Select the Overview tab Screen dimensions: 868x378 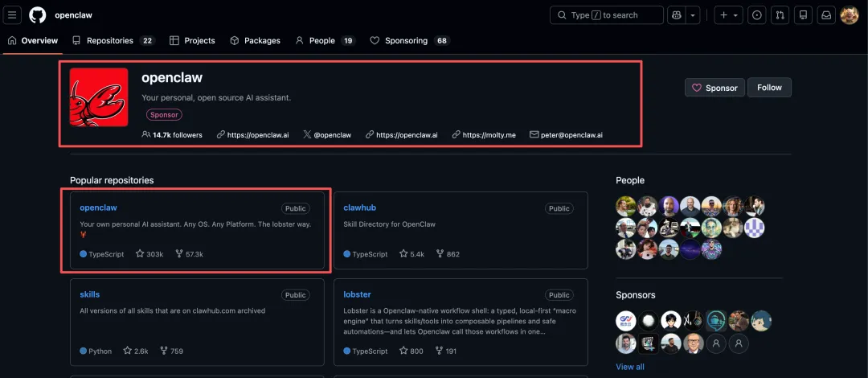point(33,40)
